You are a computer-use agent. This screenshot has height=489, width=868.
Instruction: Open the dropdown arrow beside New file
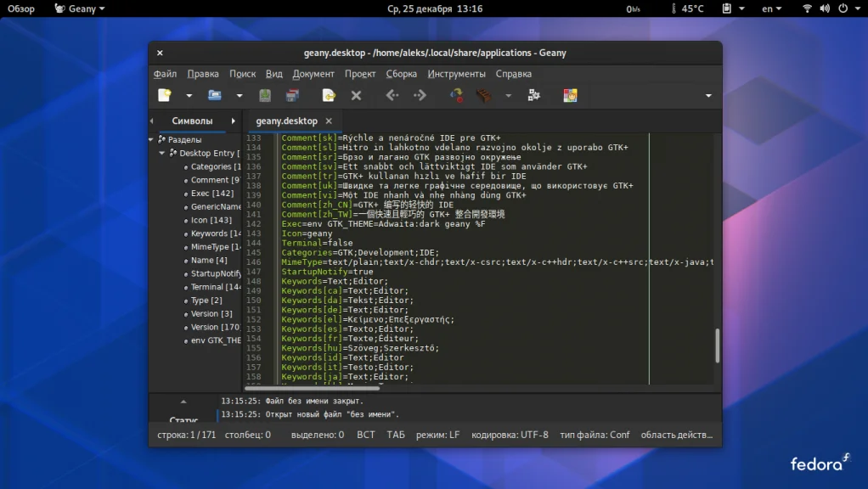(x=189, y=96)
